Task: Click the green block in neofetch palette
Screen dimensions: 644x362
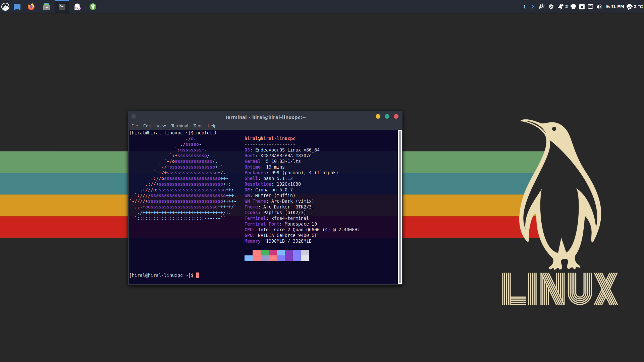Action: pyautogui.click(x=265, y=253)
